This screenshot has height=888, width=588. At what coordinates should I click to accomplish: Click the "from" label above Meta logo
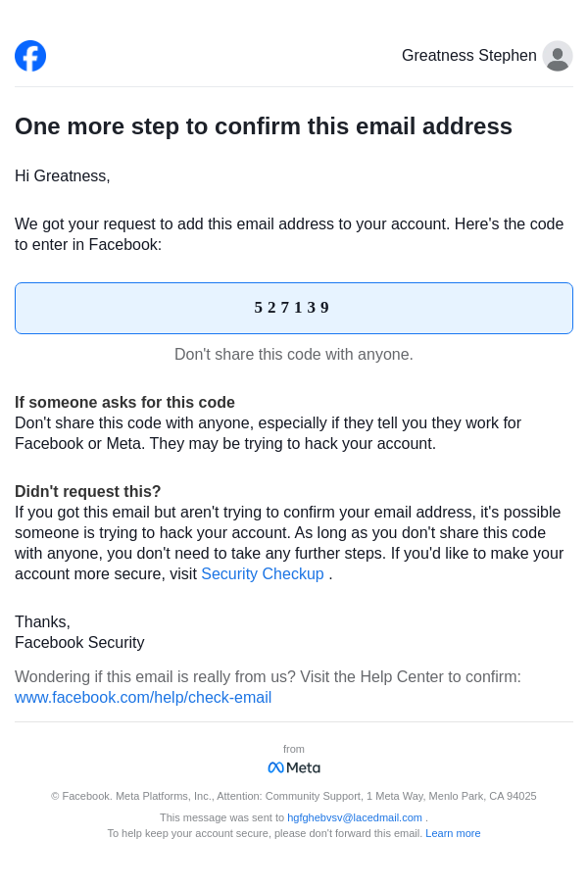pos(294,749)
